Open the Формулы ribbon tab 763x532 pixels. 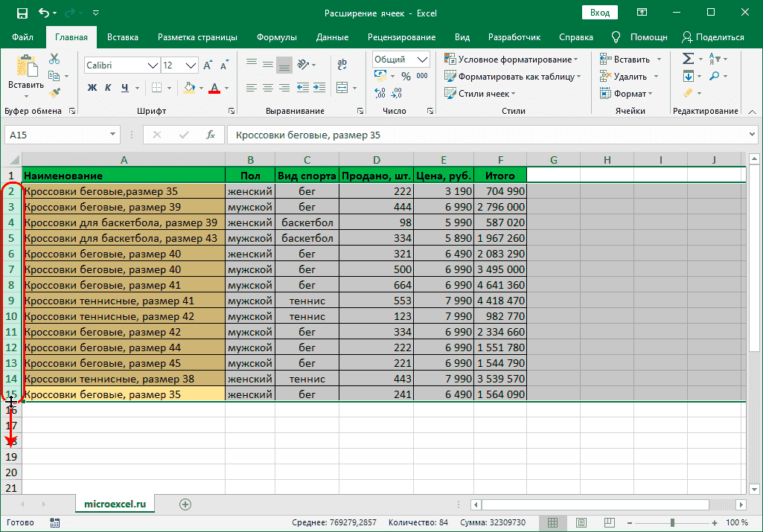[276, 37]
